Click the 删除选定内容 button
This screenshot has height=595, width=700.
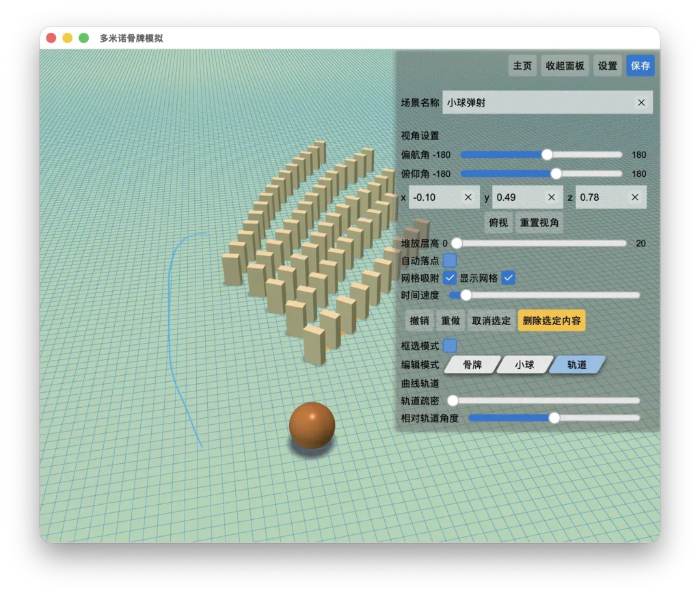coord(552,320)
